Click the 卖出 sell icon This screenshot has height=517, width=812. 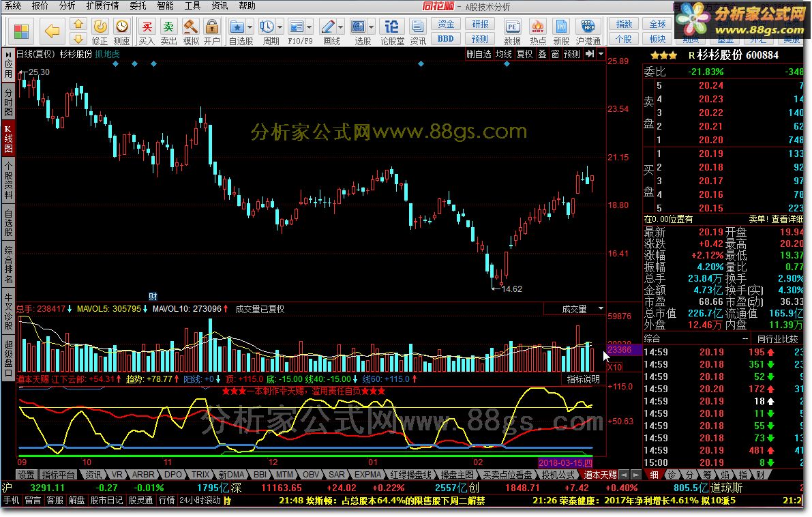(x=168, y=31)
